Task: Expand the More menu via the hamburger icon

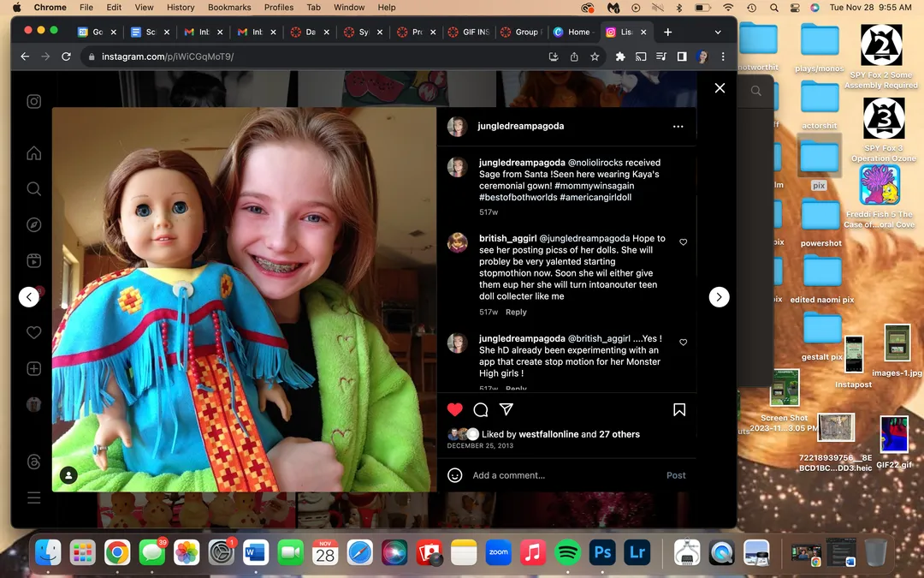Action: point(33,497)
